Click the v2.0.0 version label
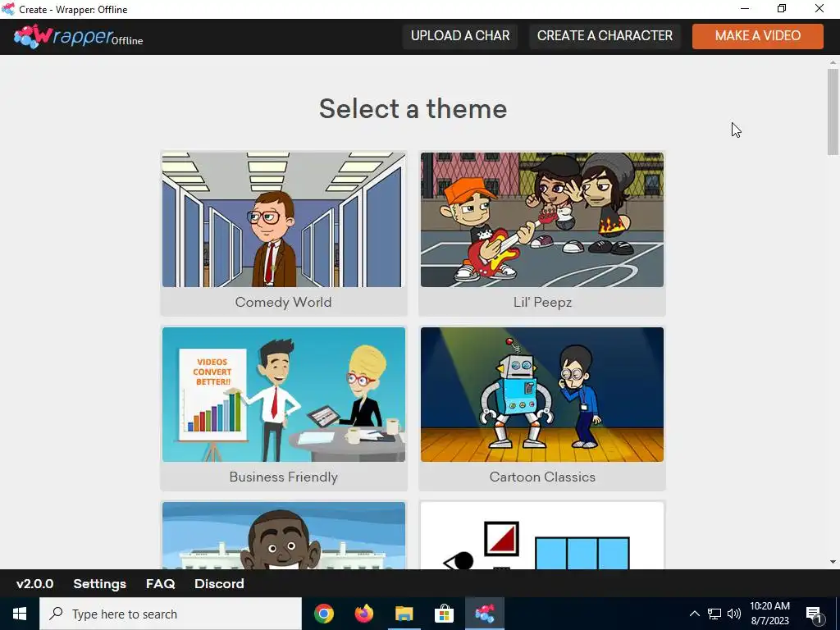The image size is (840, 630). (34, 584)
